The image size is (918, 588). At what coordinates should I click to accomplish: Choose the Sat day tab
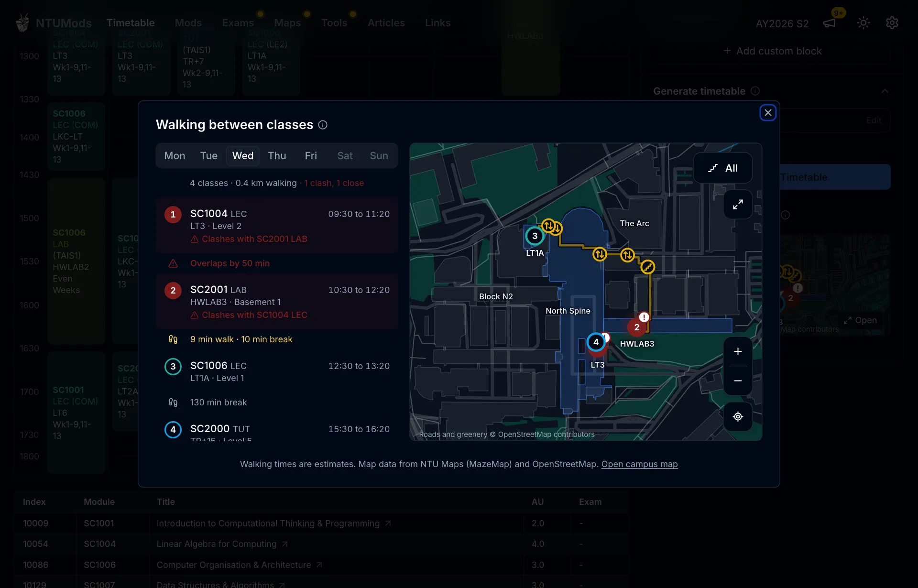coord(345,156)
